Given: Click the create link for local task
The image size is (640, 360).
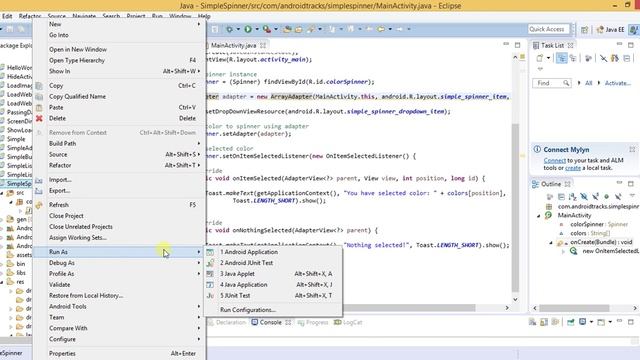Looking at the screenshot, I should click(x=573, y=168).
